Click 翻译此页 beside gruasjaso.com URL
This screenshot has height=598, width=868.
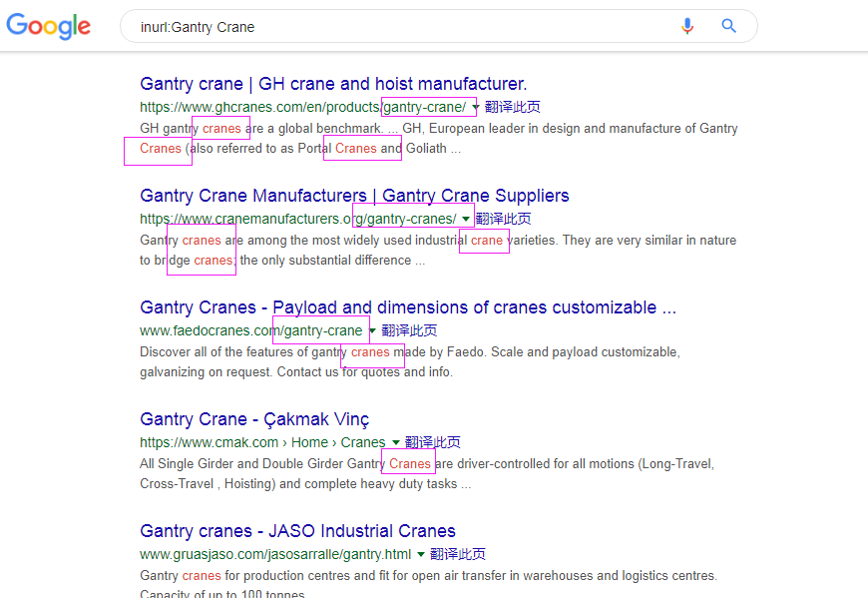pyautogui.click(x=457, y=554)
